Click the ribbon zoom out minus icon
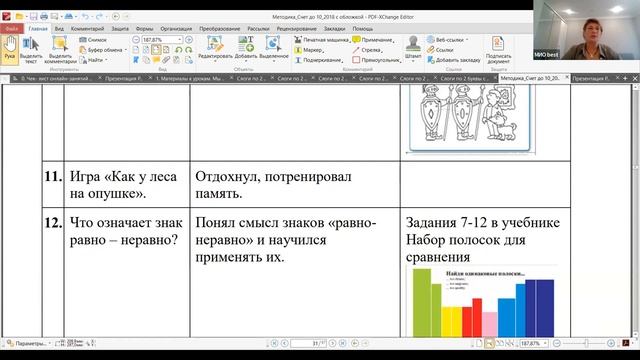 [136, 40]
